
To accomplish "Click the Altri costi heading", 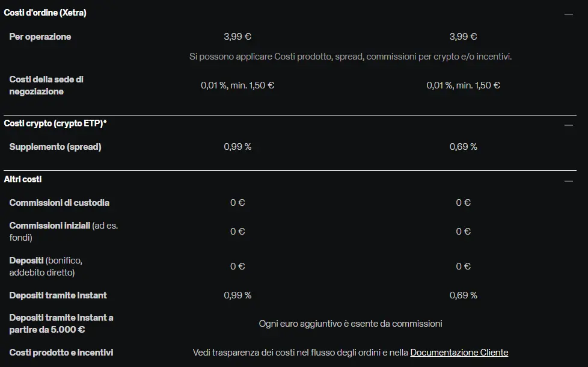I will pyautogui.click(x=22, y=179).
